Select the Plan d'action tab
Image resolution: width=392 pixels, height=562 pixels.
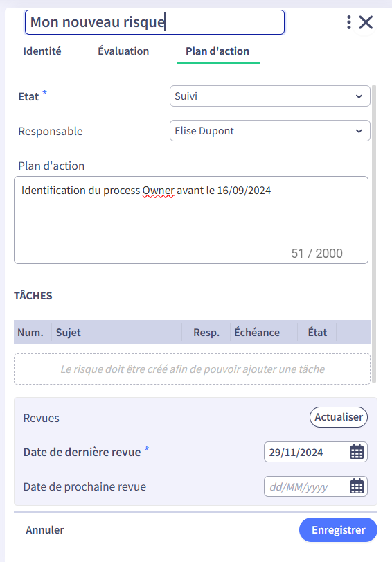217,51
